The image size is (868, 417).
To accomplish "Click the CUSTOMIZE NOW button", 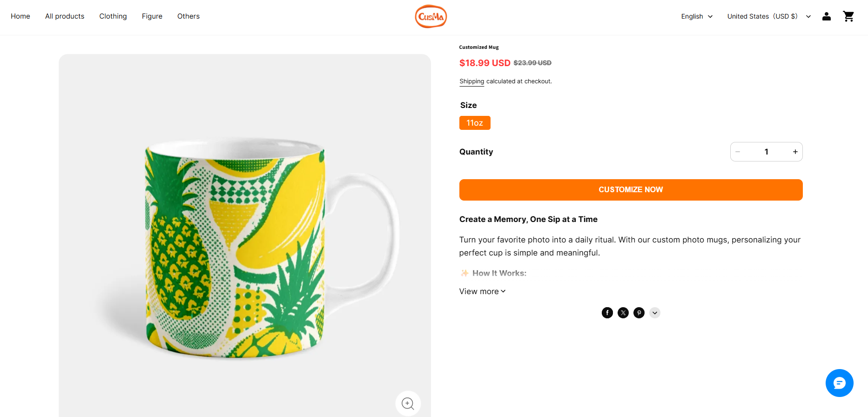I will (x=631, y=190).
